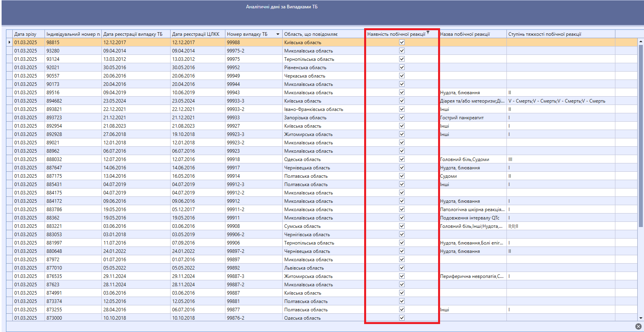
Task: Select Нудота, блювання,Болі епіг... cell
Action: tap(473, 243)
